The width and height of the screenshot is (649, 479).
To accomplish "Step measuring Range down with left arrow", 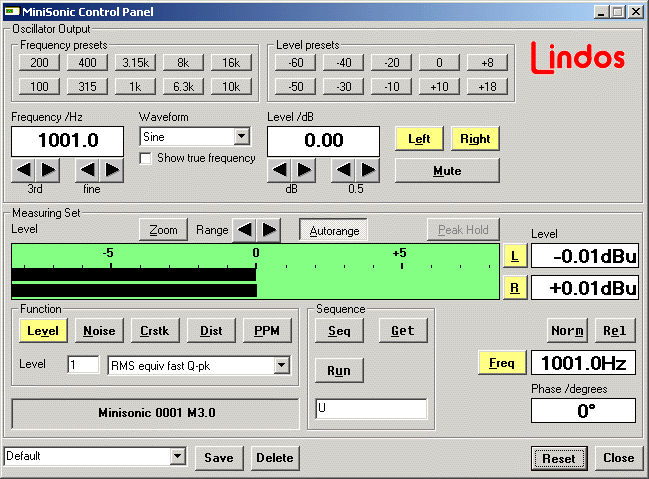I will pyautogui.click(x=245, y=230).
